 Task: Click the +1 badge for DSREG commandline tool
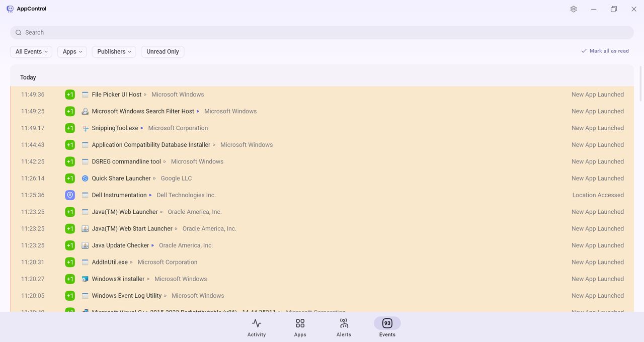click(x=70, y=161)
